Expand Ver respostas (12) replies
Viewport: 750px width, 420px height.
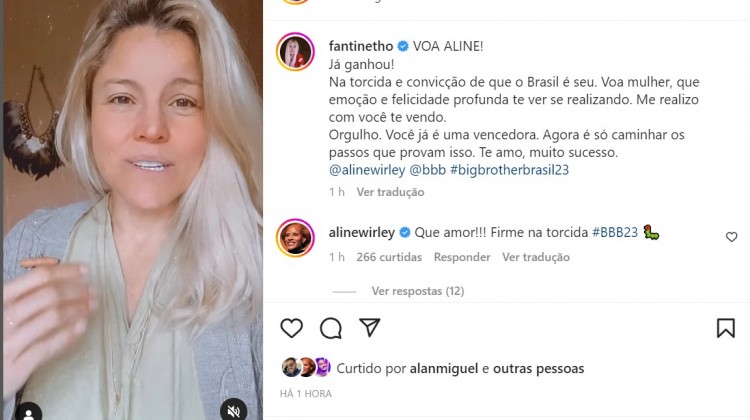point(418,291)
